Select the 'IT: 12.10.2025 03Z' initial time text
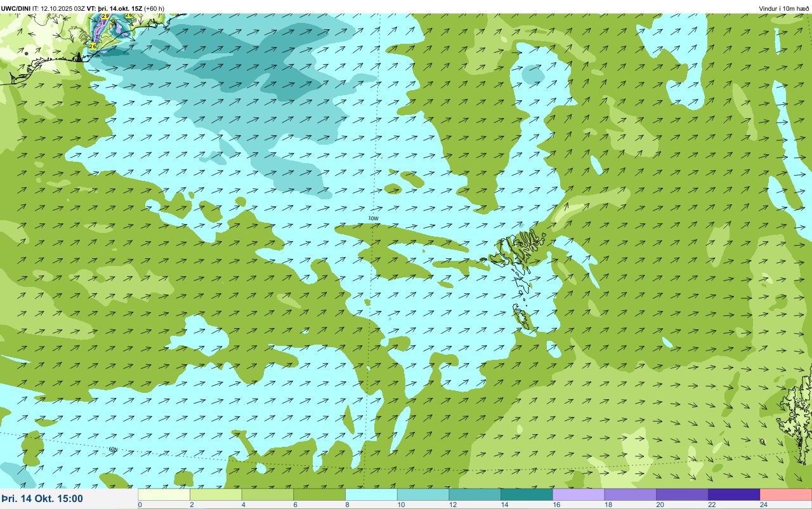812x509 pixels. [59, 8]
